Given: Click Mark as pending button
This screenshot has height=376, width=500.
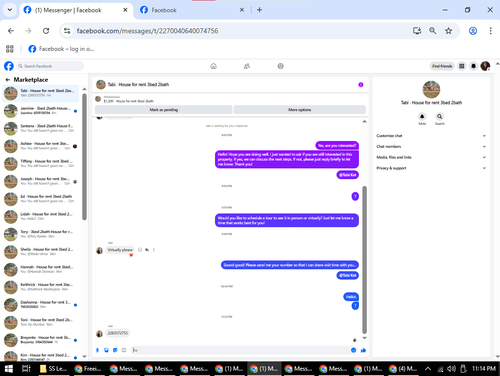Looking at the screenshot, I should tap(164, 110).
